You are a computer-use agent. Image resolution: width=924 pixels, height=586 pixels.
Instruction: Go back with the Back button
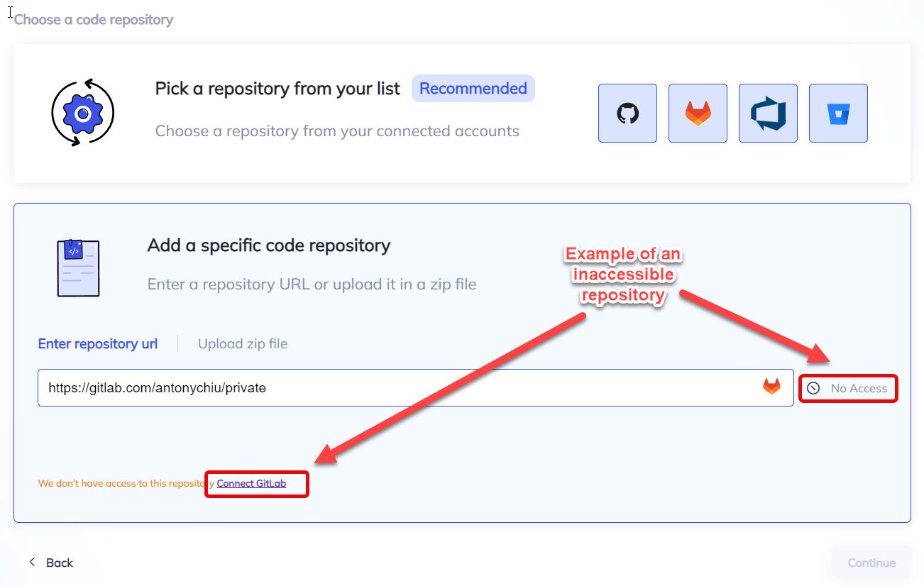click(x=59, y=563)
